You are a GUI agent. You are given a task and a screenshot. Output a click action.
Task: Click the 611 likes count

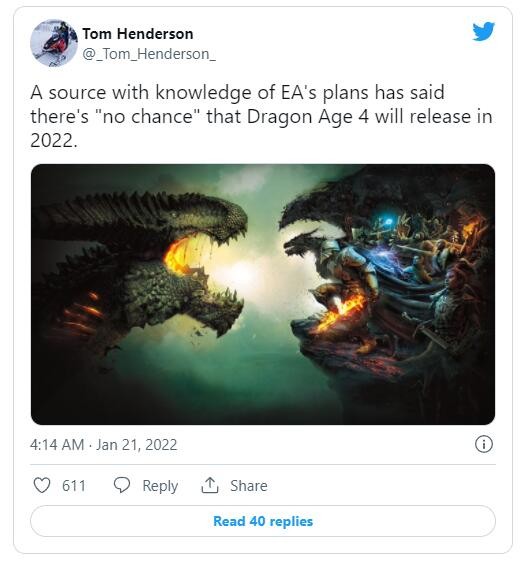[x=74, y=486]
